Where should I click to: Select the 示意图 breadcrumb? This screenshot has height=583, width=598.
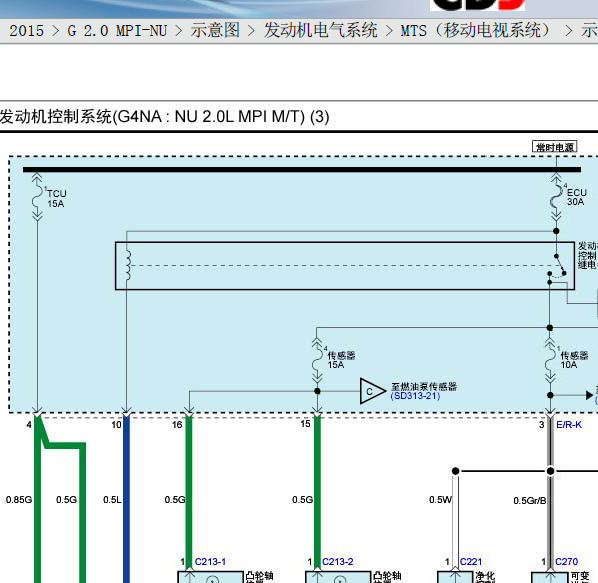tap(215, 30)
